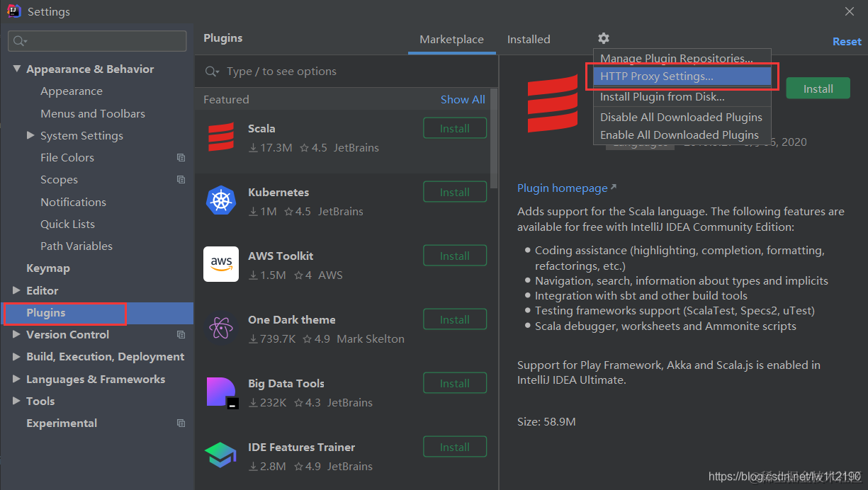Click project-level icon beside Experimental

181,423
